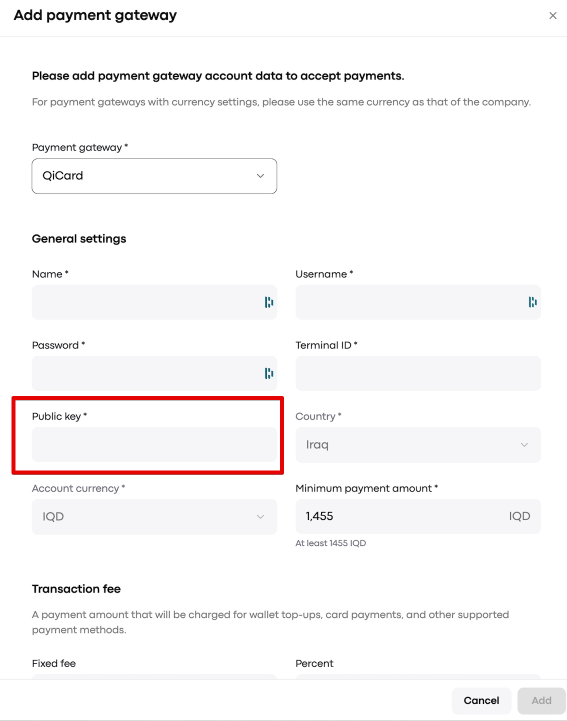Click password manager icon in Username field
The height and width of the screenshot is (721, 567).
coord(533,302)
